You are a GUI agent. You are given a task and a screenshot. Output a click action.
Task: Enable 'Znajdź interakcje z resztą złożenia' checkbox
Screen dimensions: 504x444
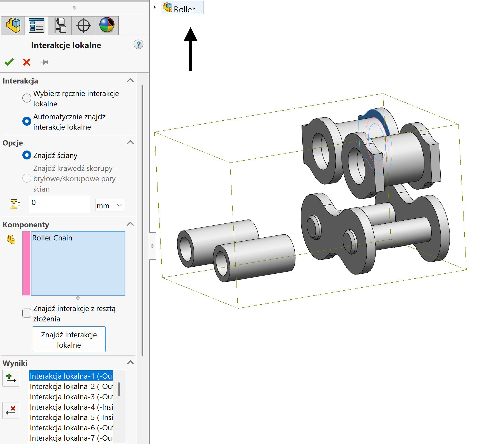tap(27, 313)
